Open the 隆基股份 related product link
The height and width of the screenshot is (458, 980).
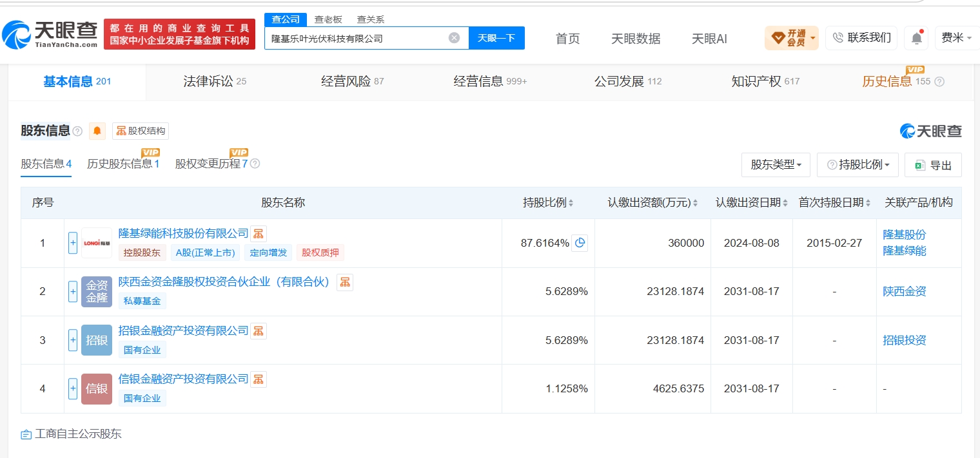(904, 234)
